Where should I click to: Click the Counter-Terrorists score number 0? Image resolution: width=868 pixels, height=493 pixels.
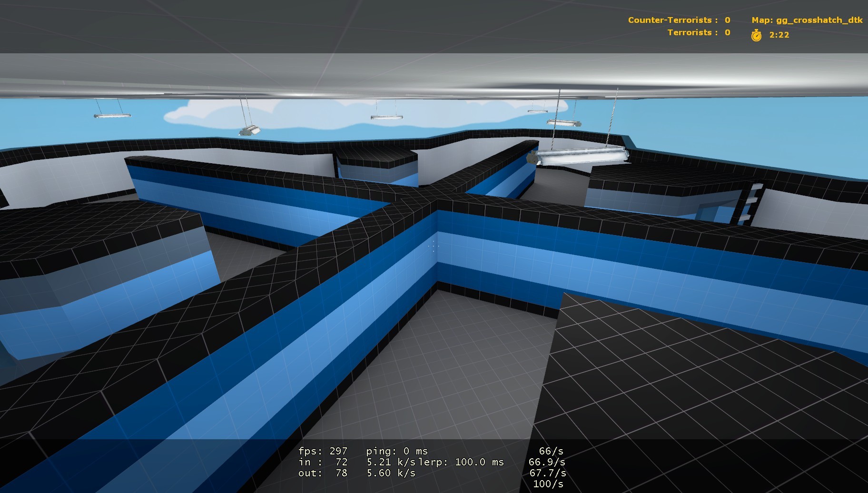(x=727, y=20)
